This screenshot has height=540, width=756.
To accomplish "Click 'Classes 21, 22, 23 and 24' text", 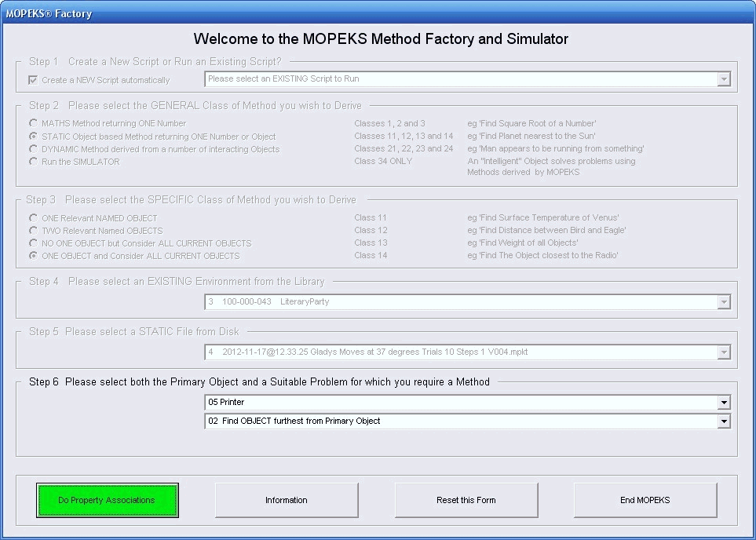I will pos(404,148).
